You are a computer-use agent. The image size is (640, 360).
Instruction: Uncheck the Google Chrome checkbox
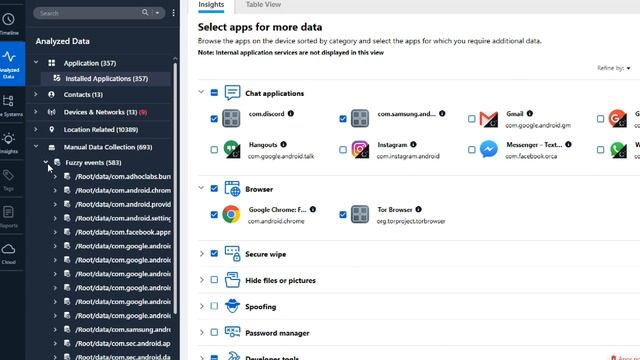tap(214, 215)
